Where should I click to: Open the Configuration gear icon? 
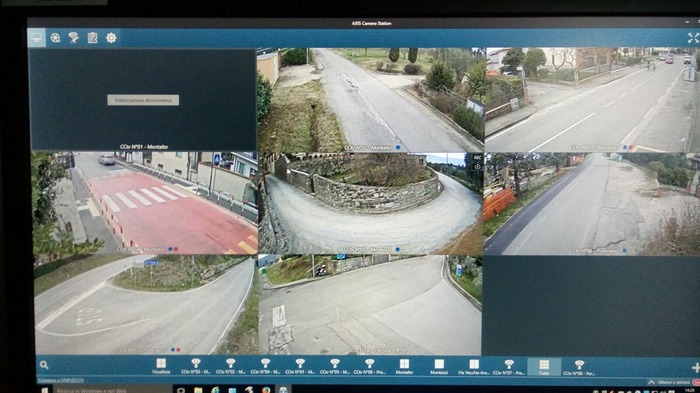pos(111,38)
